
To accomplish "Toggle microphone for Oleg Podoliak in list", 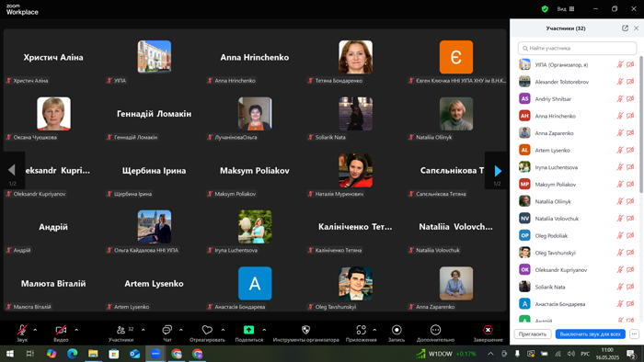I will [620, 235].
